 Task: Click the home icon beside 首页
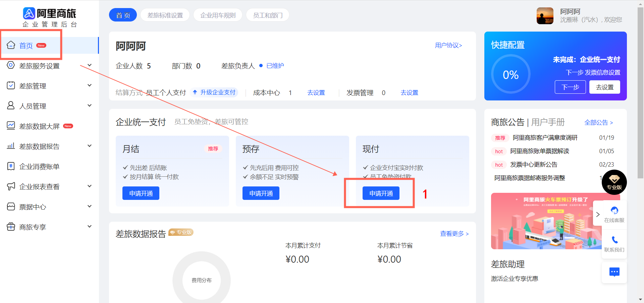pos(11,45)
